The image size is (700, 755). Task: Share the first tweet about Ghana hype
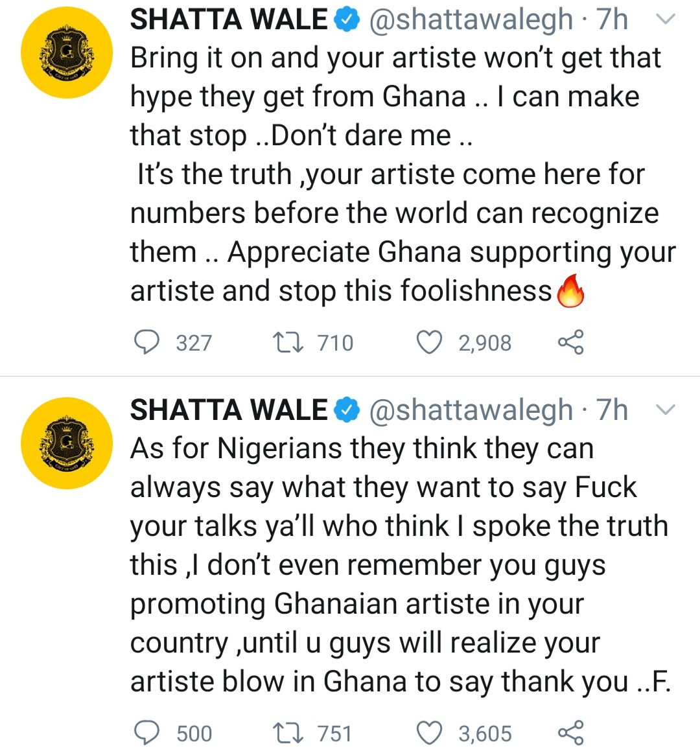point(571,342)
